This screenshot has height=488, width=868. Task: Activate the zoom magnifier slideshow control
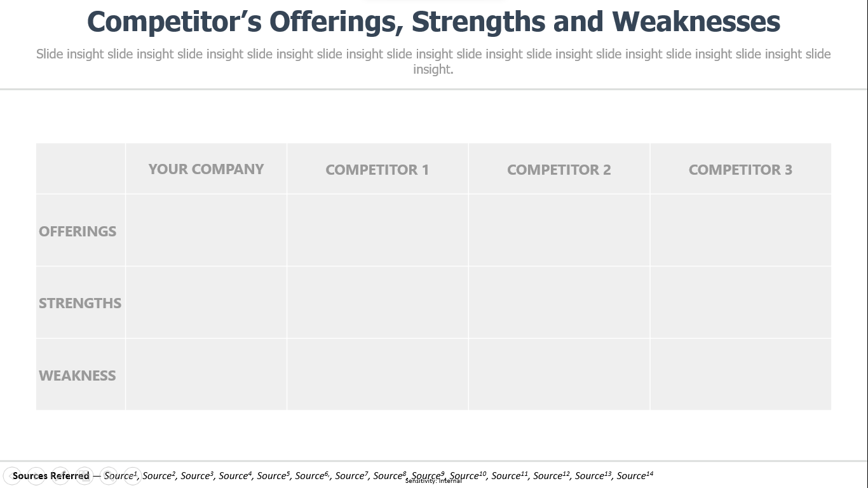click(x=109, y=476)
